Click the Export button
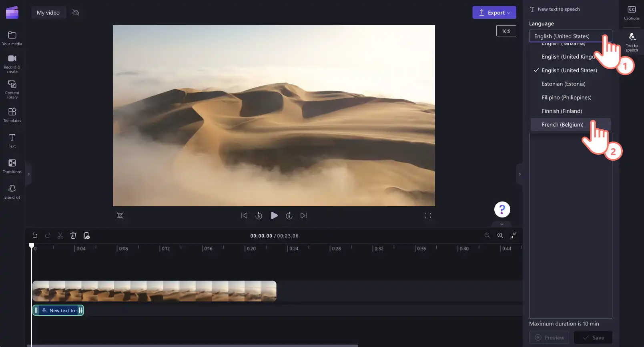The width and height of the screenshot is (644, 347). [x=494, y=12]
